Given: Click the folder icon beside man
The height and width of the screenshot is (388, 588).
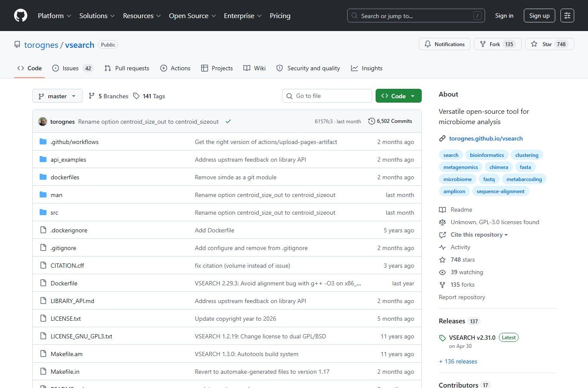Looking at the screenshot, I should (43, 195).
